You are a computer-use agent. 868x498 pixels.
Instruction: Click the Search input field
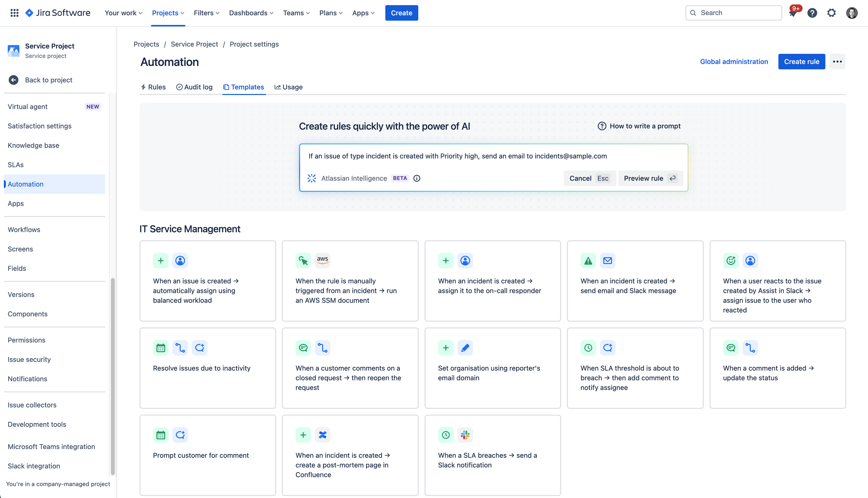pyautogui.click(x=733, y=13)
